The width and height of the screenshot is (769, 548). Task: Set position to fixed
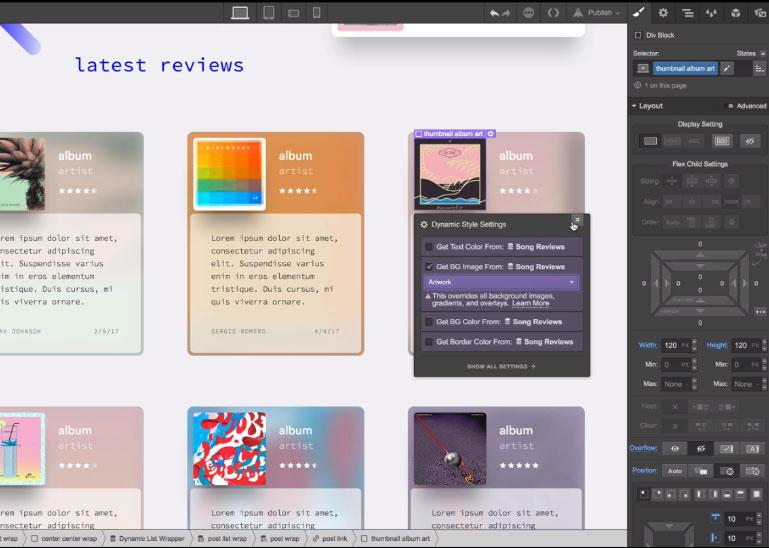pos(753,471)
